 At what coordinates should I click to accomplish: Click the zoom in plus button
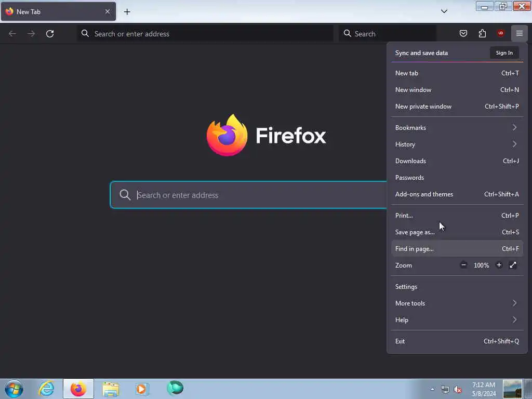[499, 265]
